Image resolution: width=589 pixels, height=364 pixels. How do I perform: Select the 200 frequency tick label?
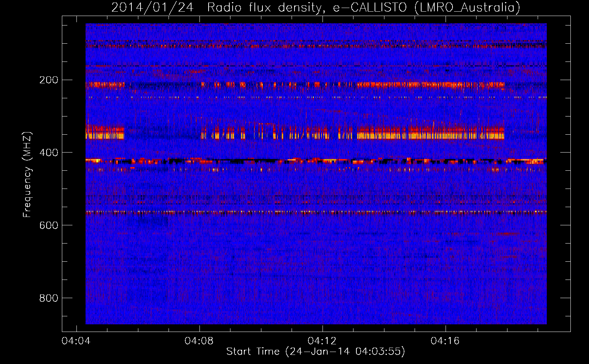(48, 80)
